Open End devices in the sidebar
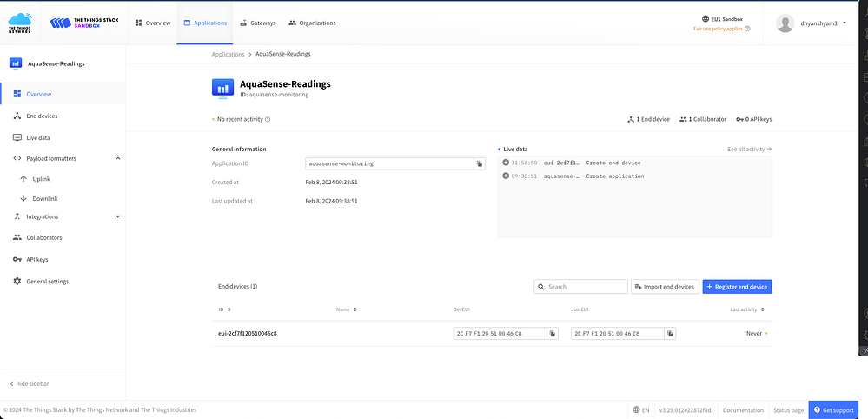868x419 pixels. tap(63, 116)
